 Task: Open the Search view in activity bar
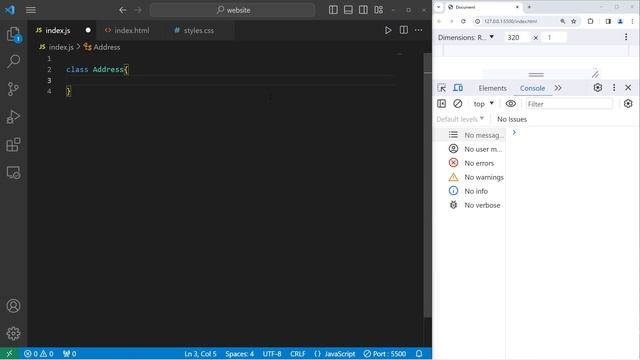pyautogui.click(x=13, y=62)
